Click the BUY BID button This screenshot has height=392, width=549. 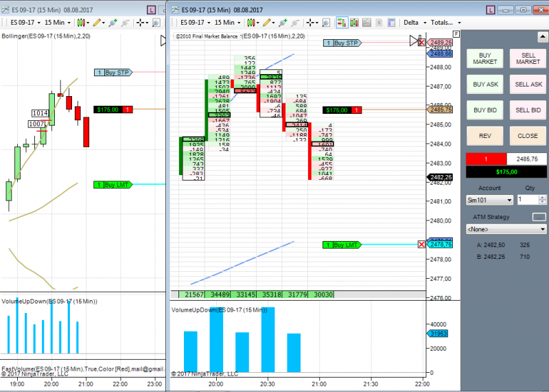485,111
